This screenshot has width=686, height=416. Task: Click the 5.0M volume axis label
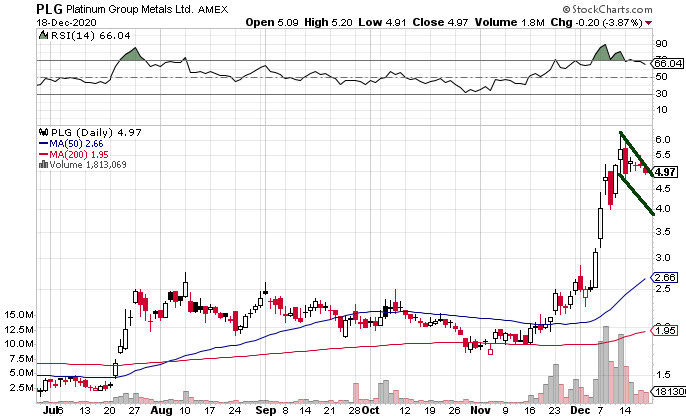tap(22, 373)
